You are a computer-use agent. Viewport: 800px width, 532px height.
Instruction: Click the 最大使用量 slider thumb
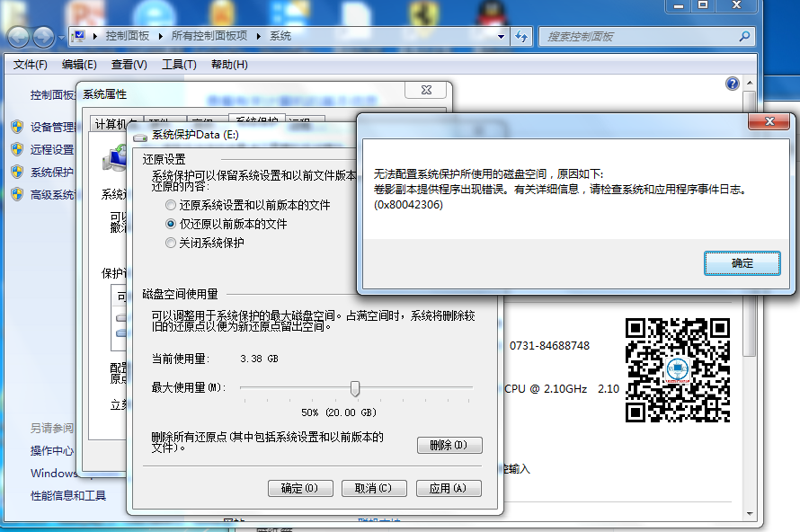click(x=355, y=388)
